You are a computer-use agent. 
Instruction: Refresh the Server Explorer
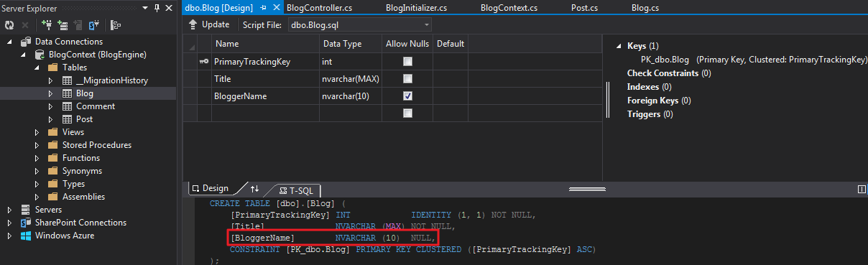[x=9, y=24]
